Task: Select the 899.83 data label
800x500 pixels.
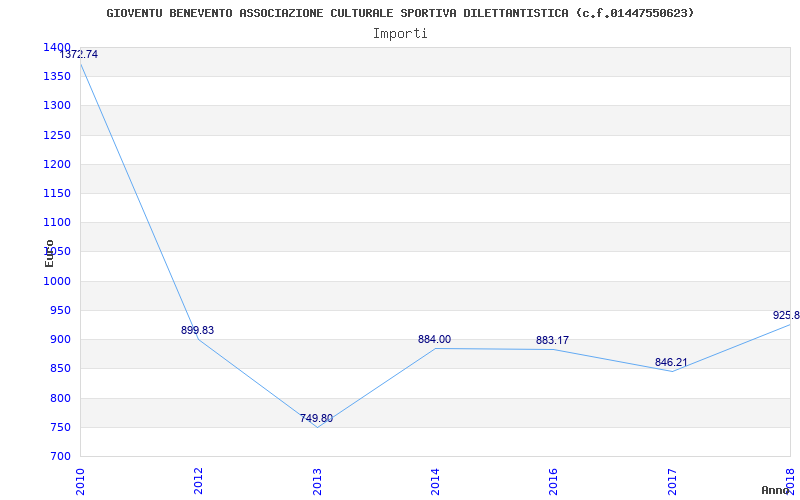Action: point(197,331)
